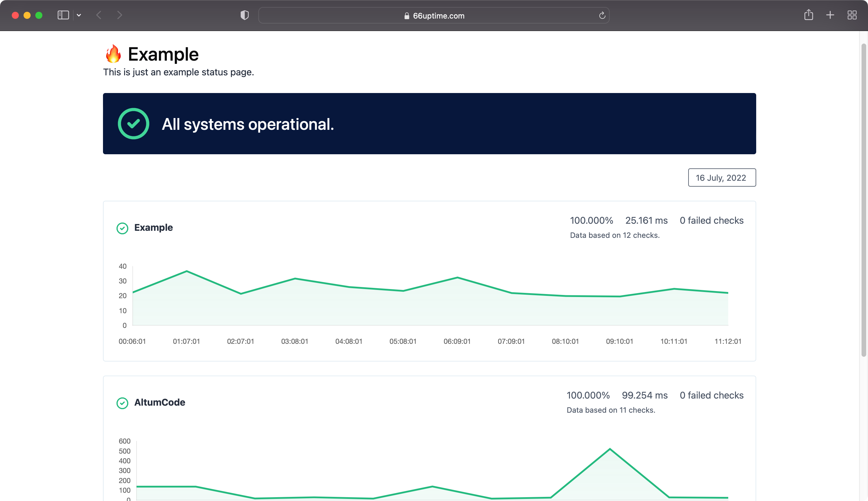This screenshot has width=868, height=501.
Task: Enter full screen with the green button
Action: 39,15
